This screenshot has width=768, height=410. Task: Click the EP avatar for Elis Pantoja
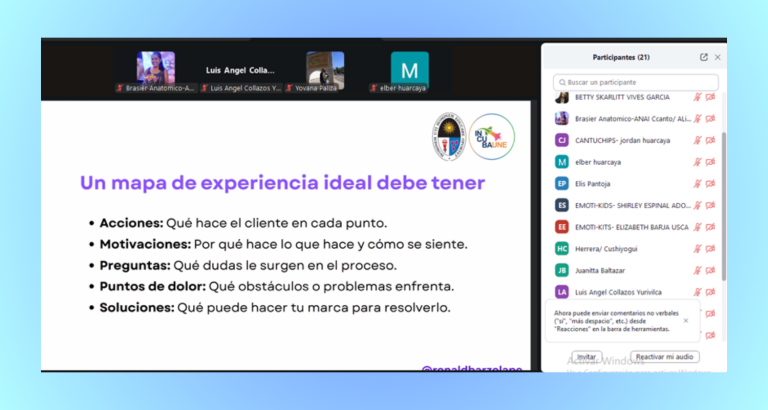pyautogui.click(x=562, y=183)
